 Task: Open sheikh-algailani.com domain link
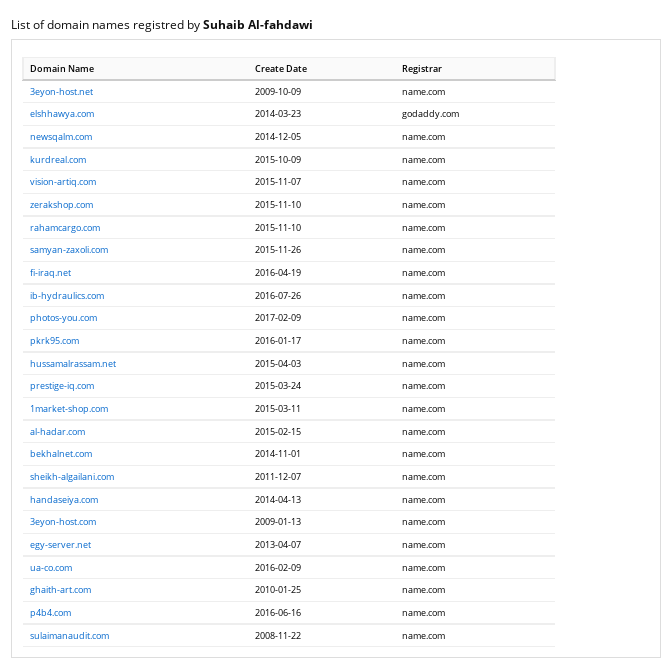[x=72, y=477]
